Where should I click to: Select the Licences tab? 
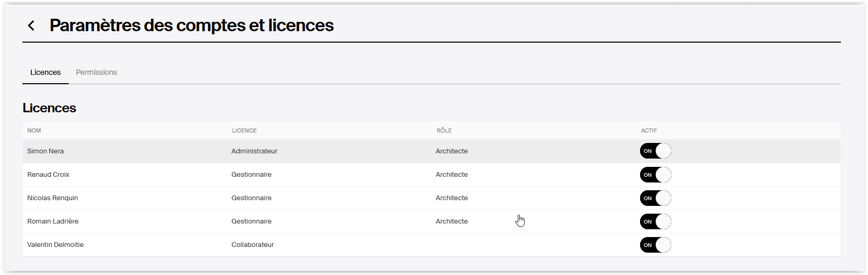point(45,72)
